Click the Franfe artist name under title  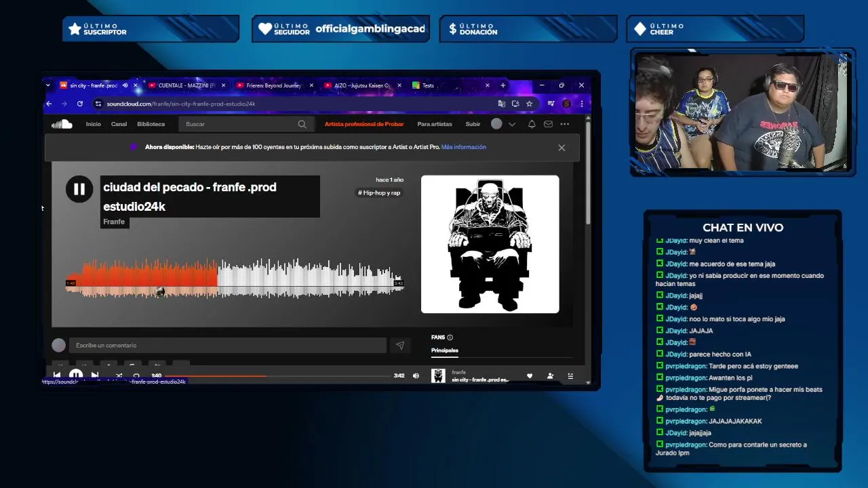[x=114, y=222]
